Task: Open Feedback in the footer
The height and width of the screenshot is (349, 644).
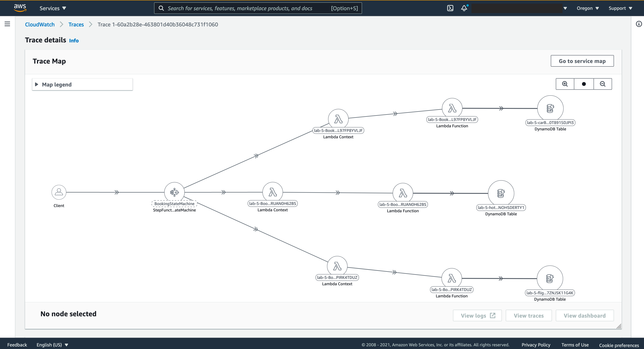Action: (17, 345)
